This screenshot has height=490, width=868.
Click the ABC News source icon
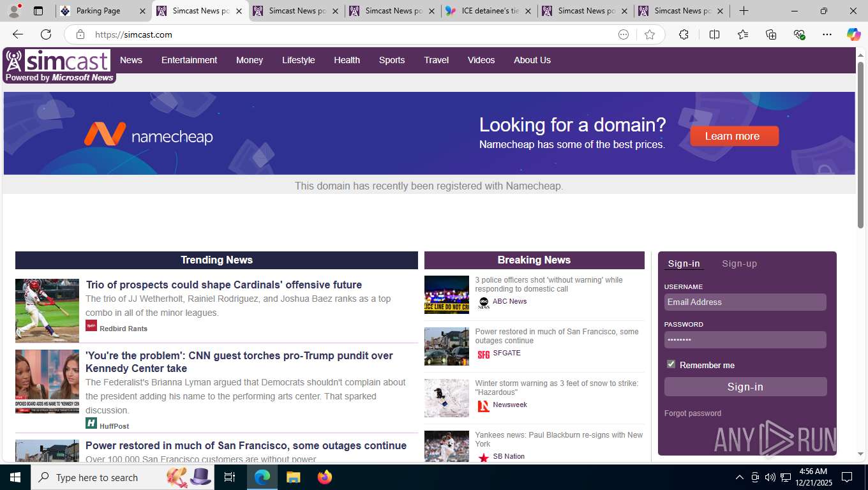click(484, 302)
